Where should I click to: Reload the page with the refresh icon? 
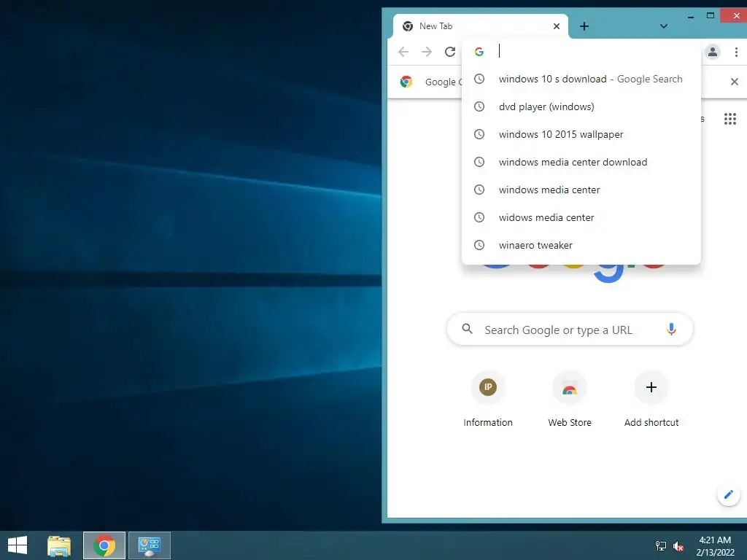449,52
